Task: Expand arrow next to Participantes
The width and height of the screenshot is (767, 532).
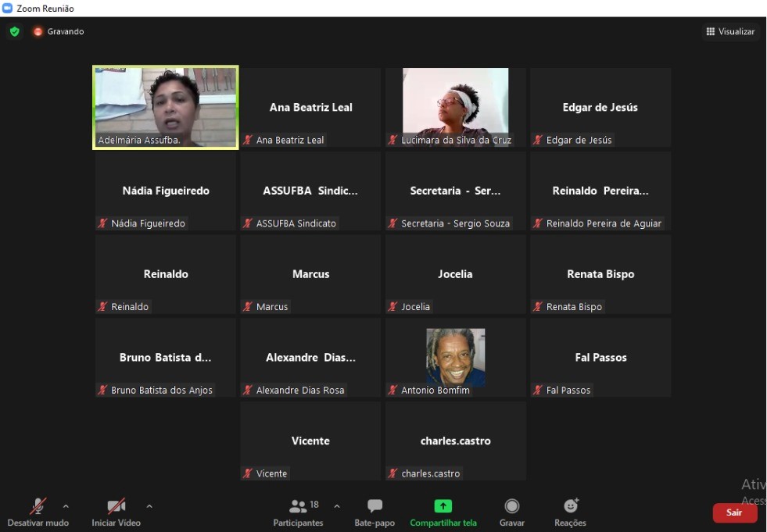Action: tap(336, 506)
